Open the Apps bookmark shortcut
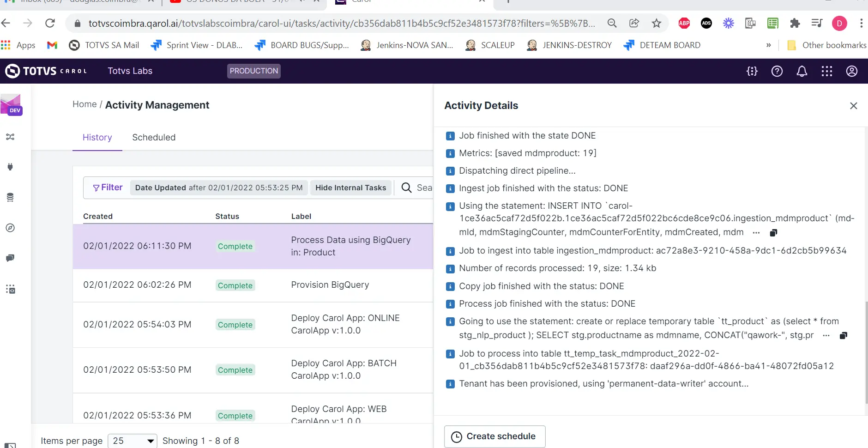Image resolution: width=868 pixels, height=448 pixels. (x=18, y=45)
